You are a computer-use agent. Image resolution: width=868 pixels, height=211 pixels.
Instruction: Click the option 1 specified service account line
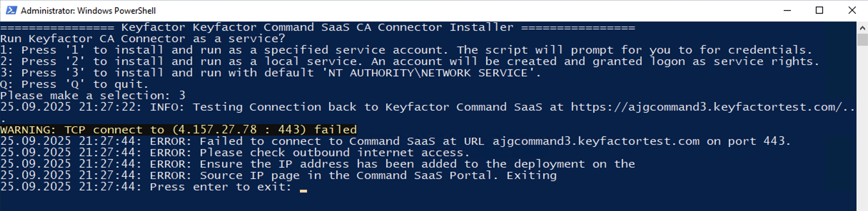point(406,50)
